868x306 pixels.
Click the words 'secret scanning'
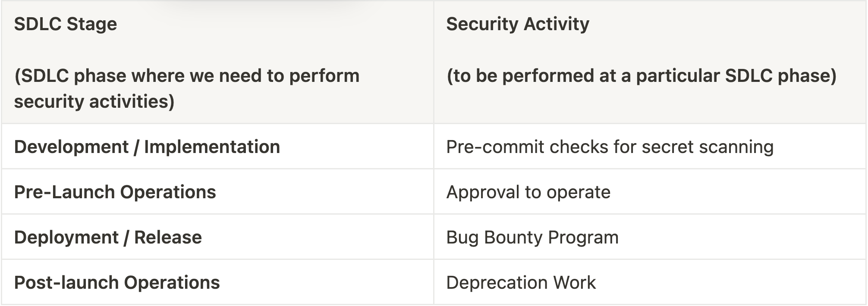(708, 147)
